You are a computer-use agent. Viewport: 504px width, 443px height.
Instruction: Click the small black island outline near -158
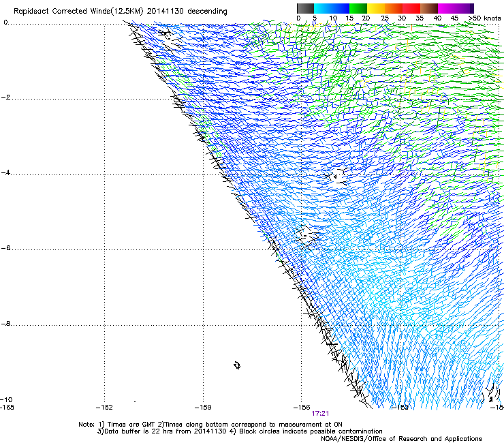(237, 365)
